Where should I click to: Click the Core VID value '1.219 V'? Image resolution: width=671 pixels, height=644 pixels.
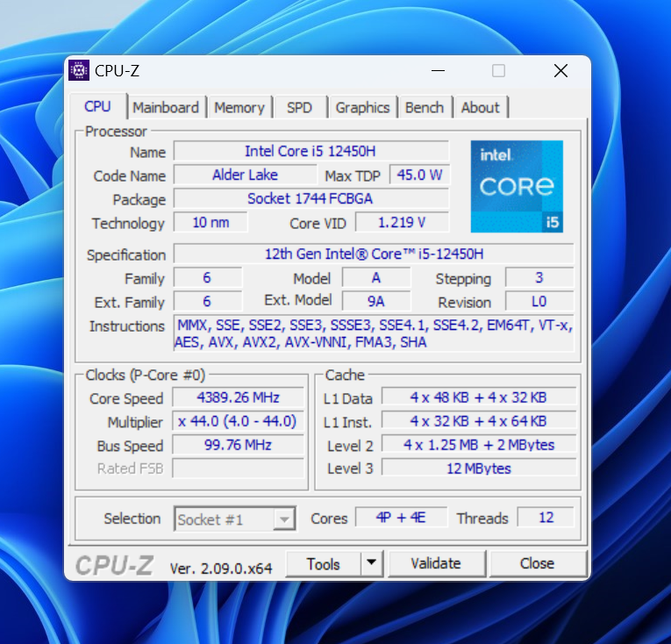tap(403, 222)
